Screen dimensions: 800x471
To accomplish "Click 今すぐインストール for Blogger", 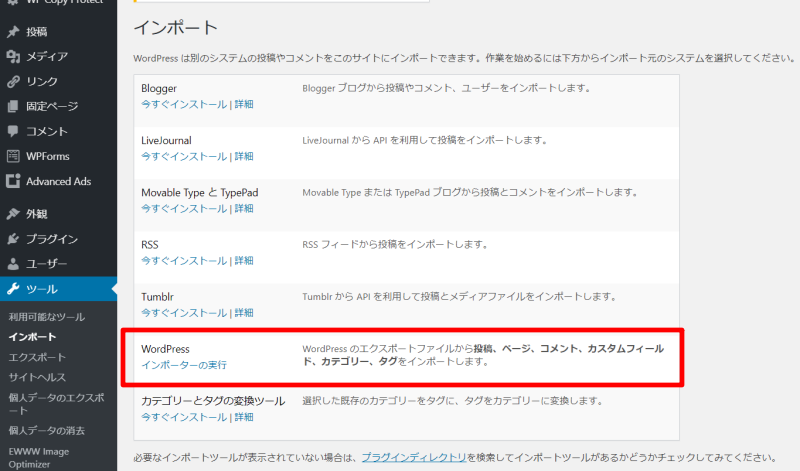I will pyautogui.click(x=184, y=104).
